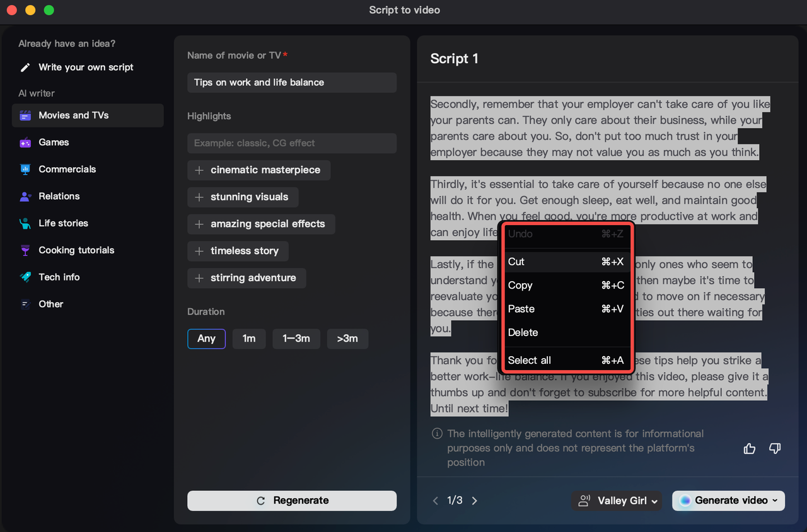Select the 1m duration option

[x=249, y=338]
